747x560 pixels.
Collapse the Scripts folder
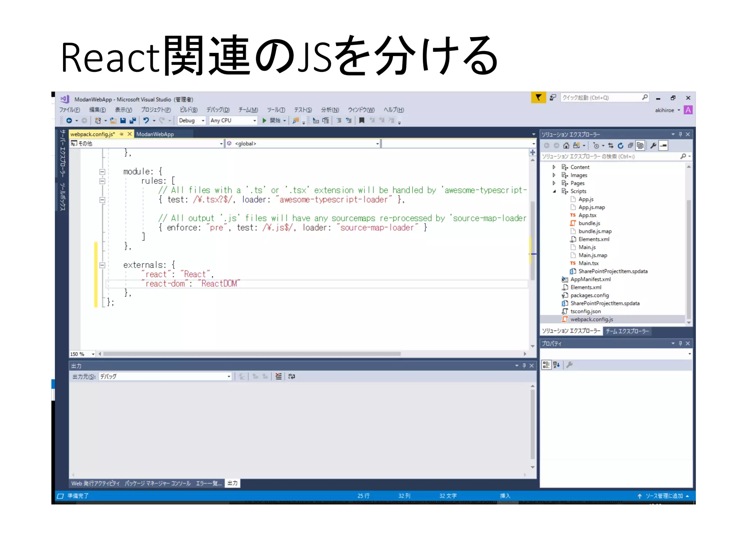554,191
